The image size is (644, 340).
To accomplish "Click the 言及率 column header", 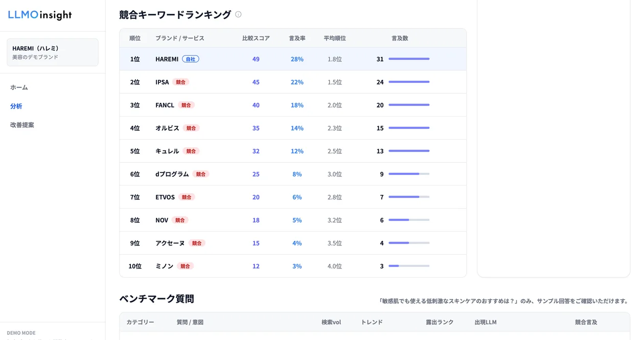I will pyautogui.click(x=297, y=38).
